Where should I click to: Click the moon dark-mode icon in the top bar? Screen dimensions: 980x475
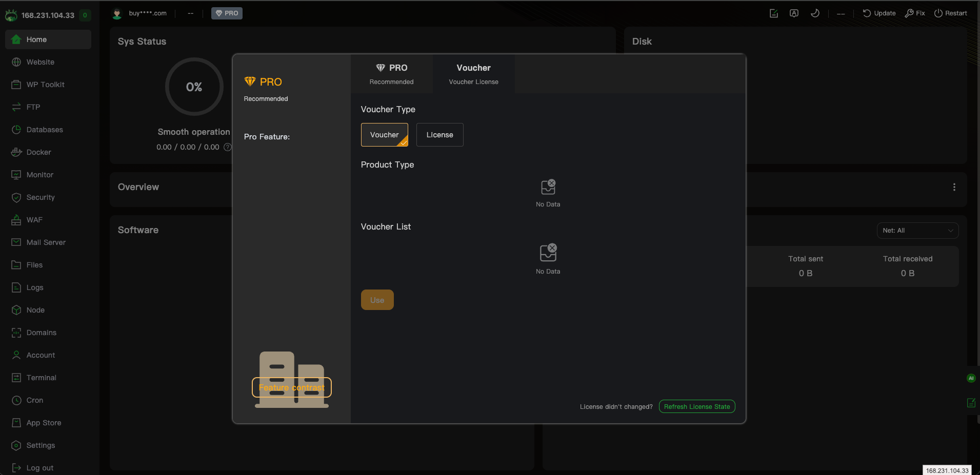tap(815, 13)
